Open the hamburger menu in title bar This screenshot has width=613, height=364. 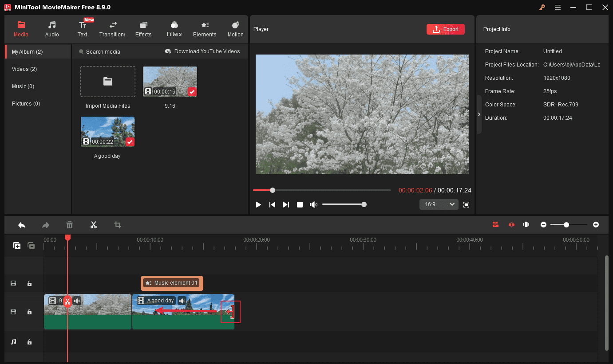(558, 7)
